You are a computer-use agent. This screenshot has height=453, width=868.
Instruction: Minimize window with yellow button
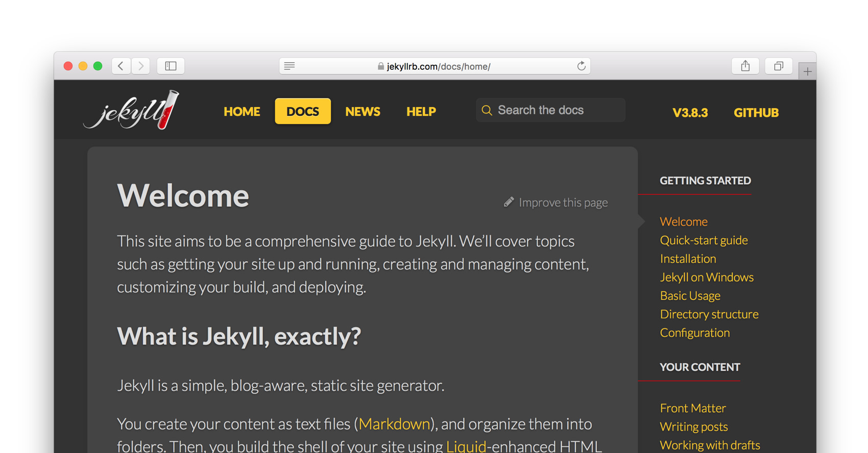click(83, 66)
